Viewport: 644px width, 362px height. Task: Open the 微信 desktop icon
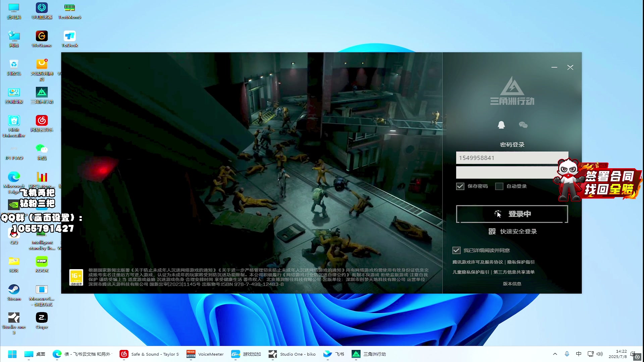[x=42, y=152]
